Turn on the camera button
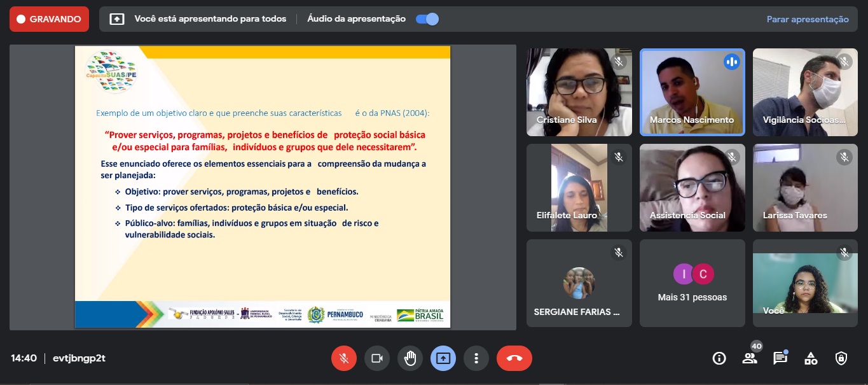Image resolution: width=868 pixels, height=385 pixels. click(377, 358)
